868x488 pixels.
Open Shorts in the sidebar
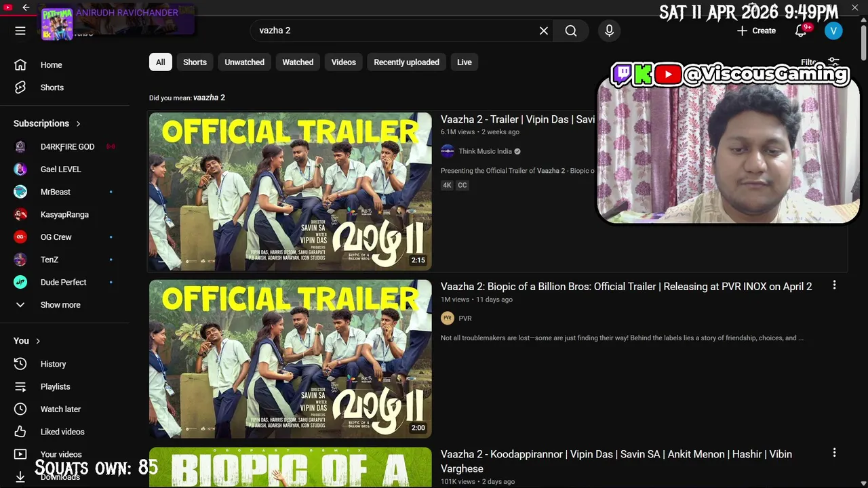tap(65, 87)
